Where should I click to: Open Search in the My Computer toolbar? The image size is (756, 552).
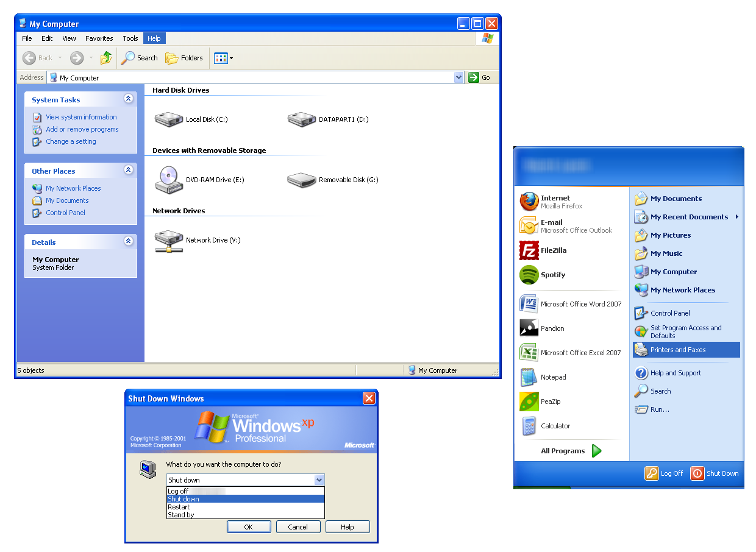coord(140,58)
